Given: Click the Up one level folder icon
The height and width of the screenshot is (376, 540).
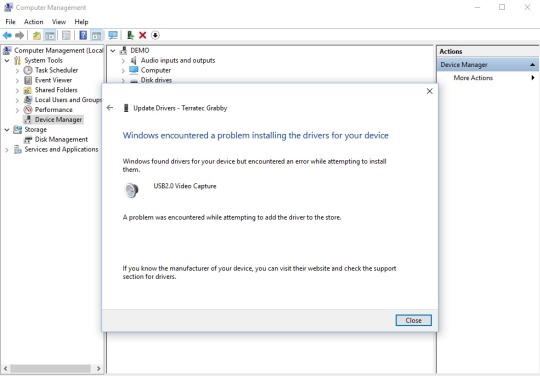Looking at the screenshot, I should pyautogui.click(x=37, y=35).
